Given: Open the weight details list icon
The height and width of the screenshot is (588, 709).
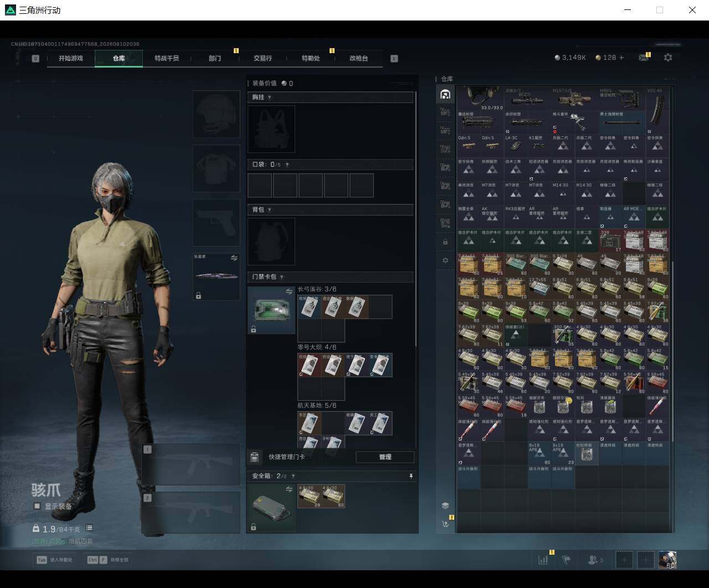Looking at the screenshot, I should [x=89, y=528].
